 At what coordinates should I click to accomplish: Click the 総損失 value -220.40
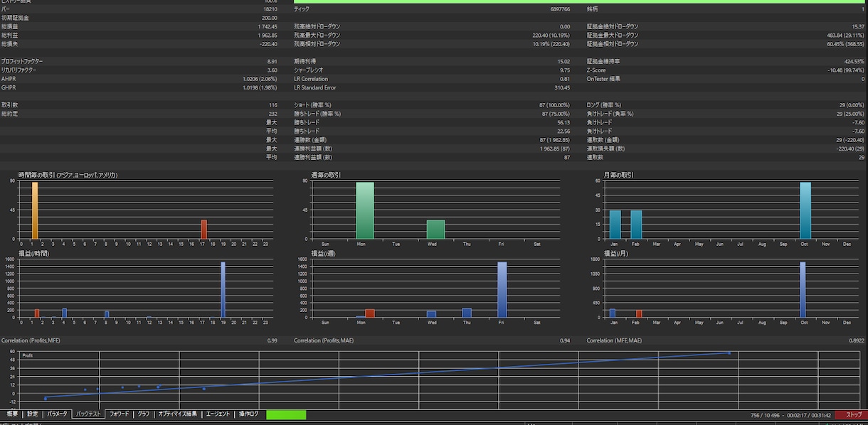coord(269,43)
